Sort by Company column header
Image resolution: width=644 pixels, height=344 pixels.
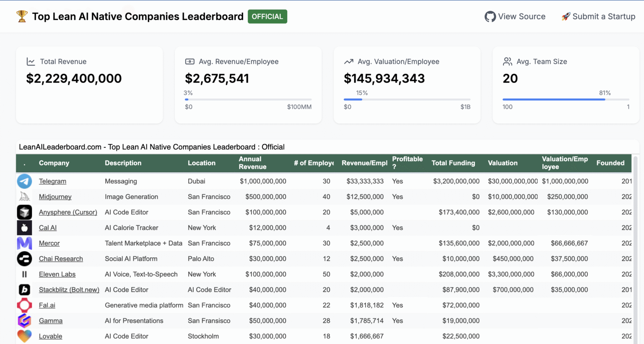[x=54, y=163]
